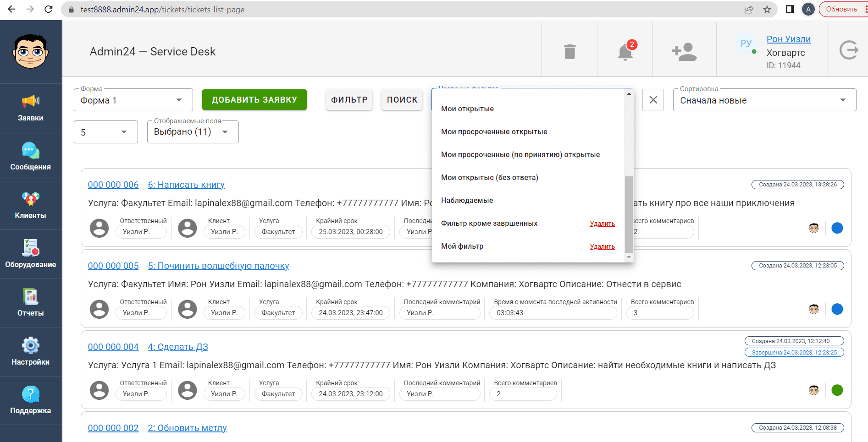Click blue status circle on ticket 005
This screenshot has height=442, width=868.
pyautogui.click(x=837, y=309)
